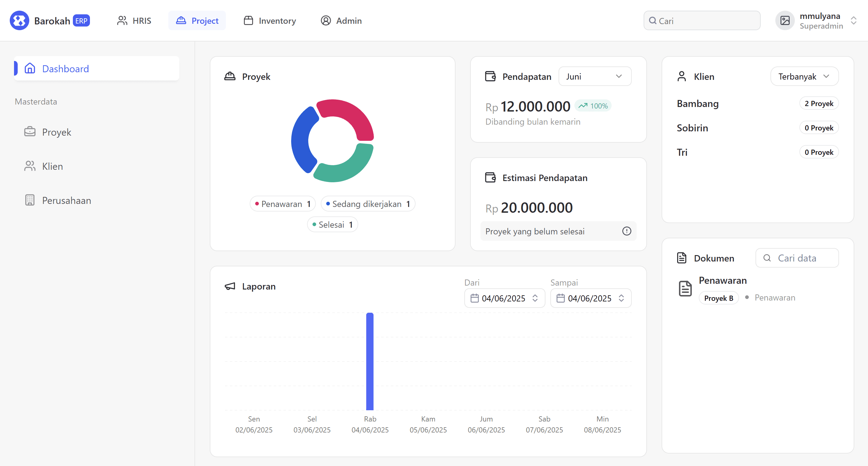This screenshot has width=868, height=466.
Task: Open the Dari date picker field
Action: 504,298
